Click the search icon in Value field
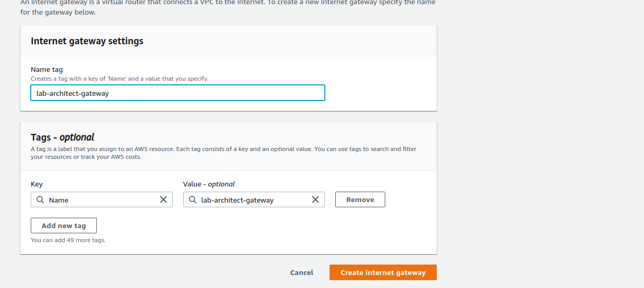The image size is (644, 288). [193, 200]
